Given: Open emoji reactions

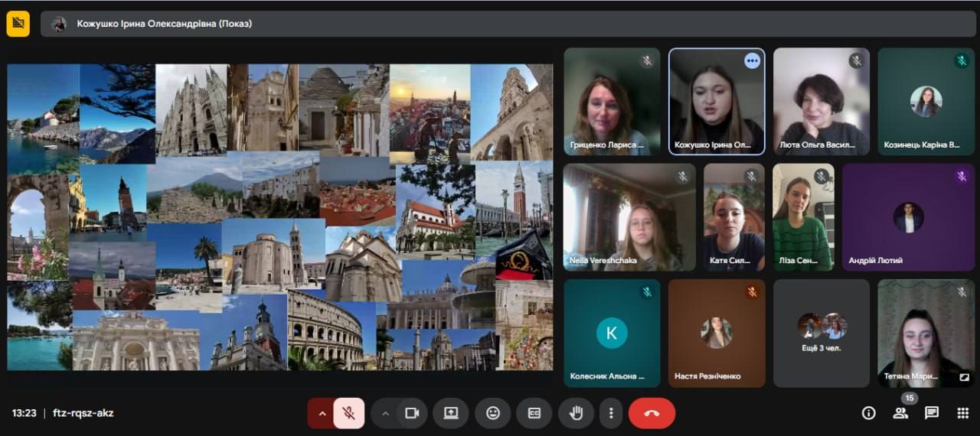Looking at the screenshot, I should point(492,413).
